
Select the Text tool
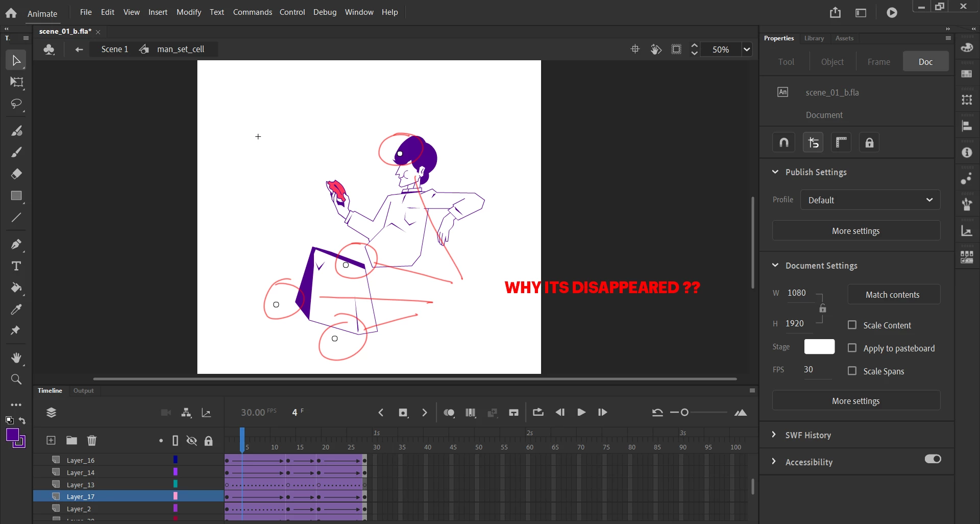[x=16, y=266]
